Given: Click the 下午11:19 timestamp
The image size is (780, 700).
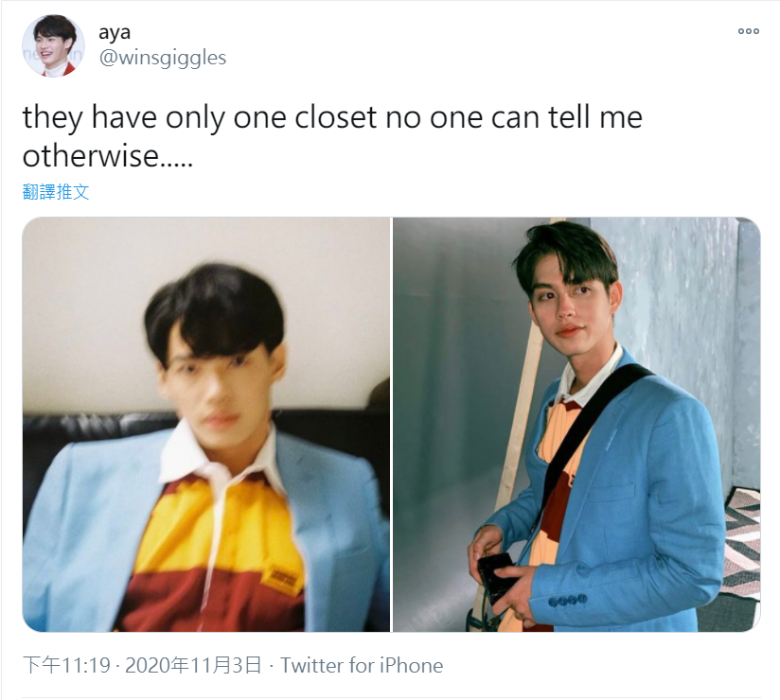Looking at the screenshot, I should [66, 665].
